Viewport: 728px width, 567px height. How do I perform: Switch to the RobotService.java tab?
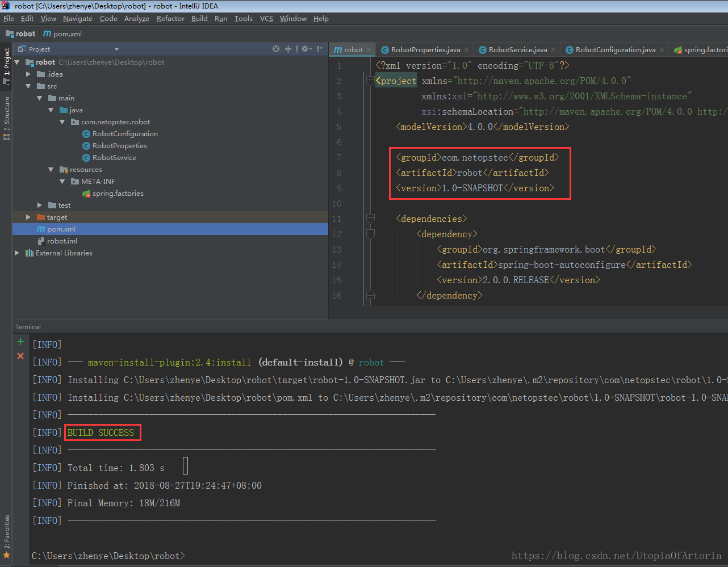517,50
